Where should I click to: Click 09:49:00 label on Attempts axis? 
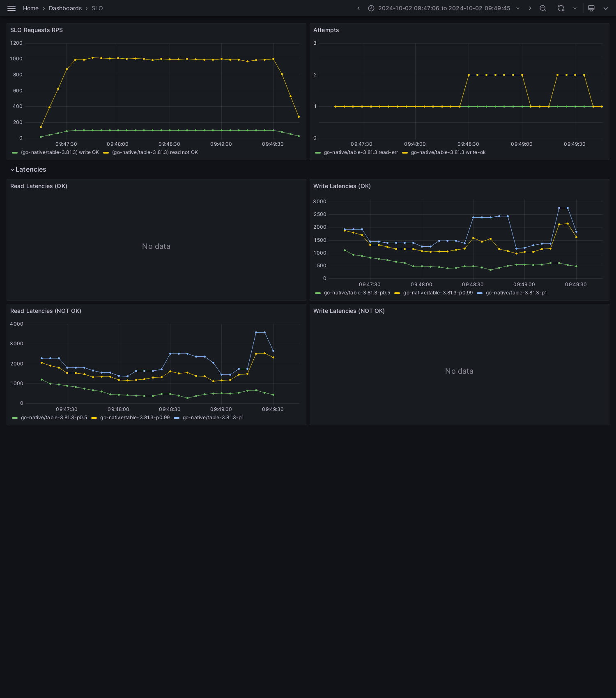tap(522, 144)
